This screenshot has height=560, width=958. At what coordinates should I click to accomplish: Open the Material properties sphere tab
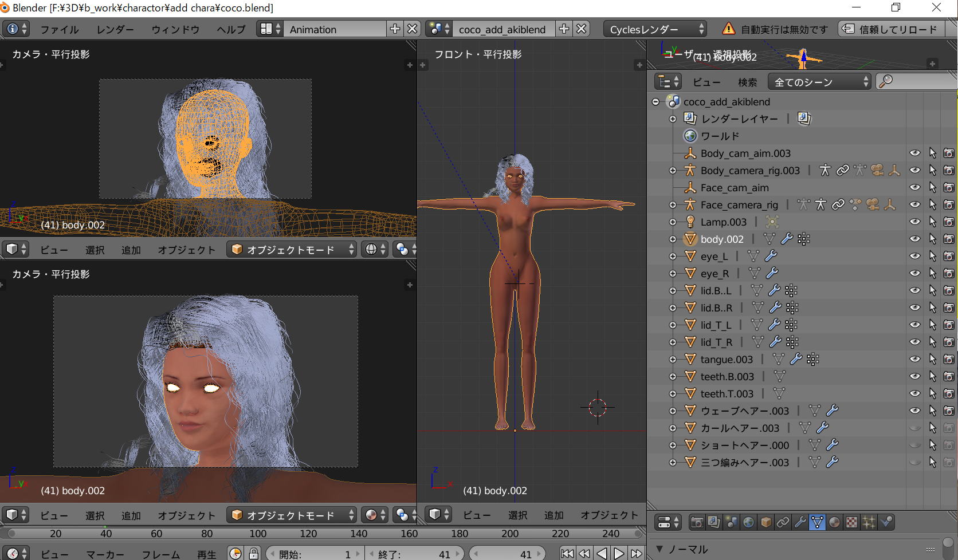click(x=834, y=522)
